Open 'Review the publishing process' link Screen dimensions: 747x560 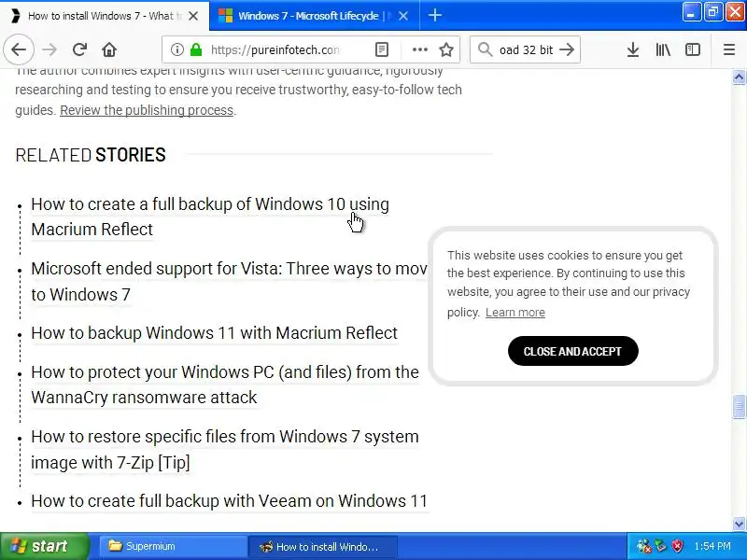tap(147, 110)
